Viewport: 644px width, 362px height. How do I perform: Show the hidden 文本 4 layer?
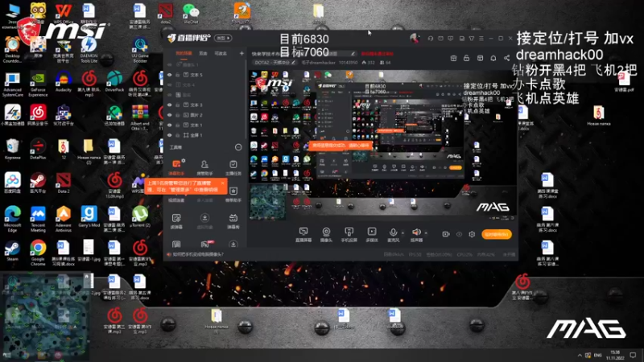click(x=169, y=84)
